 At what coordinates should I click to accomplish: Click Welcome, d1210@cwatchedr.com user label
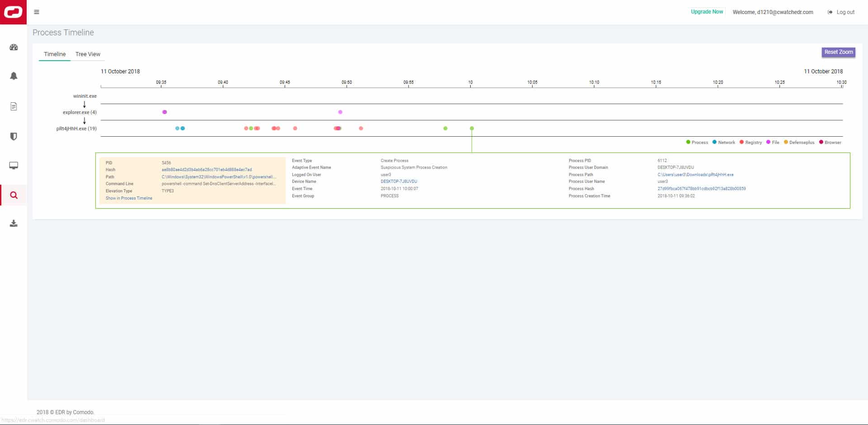[x=773, y=12]
